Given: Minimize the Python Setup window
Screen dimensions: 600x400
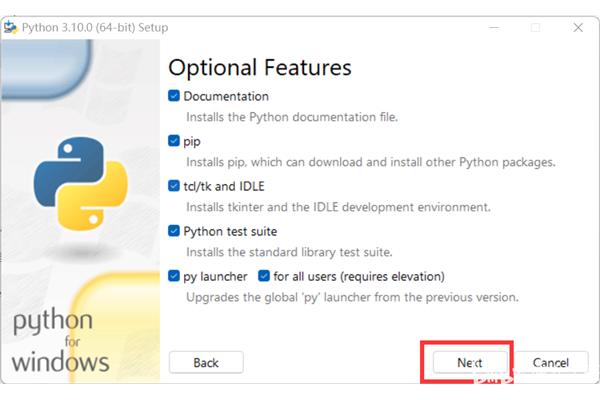Looking at the screenshot, I should coord(494,28).
